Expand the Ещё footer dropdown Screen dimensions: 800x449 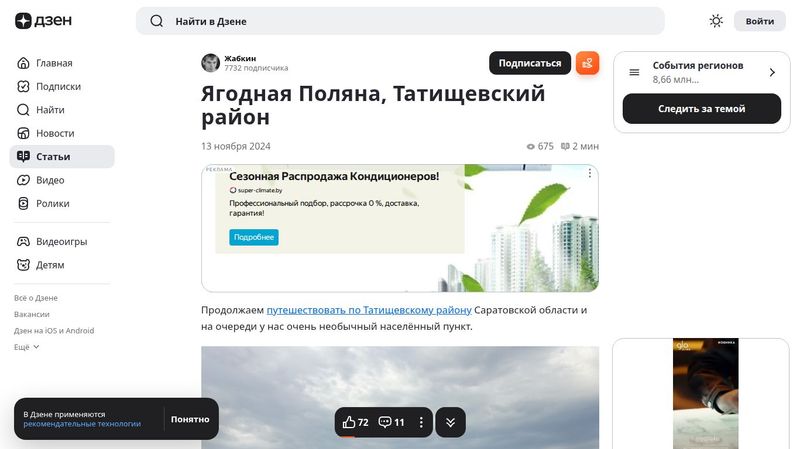[x=27, y=347]
